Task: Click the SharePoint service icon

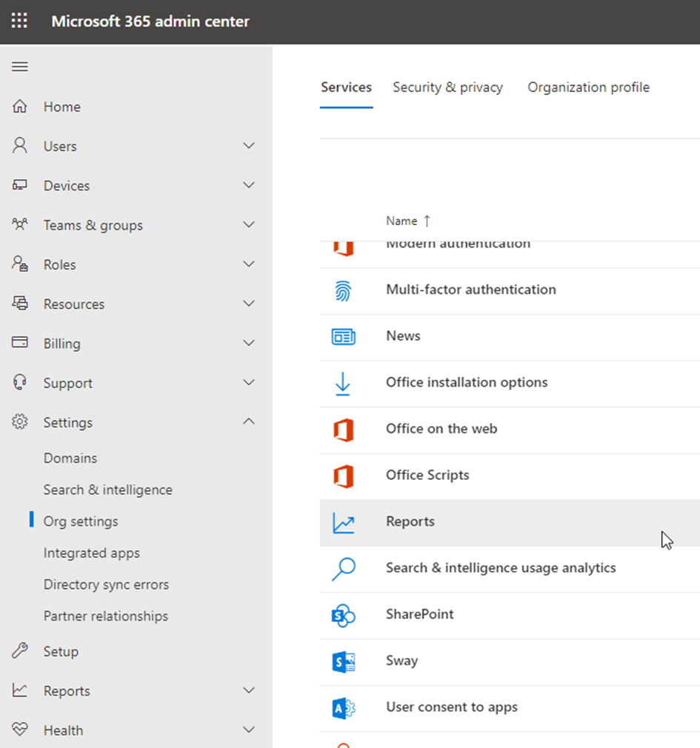Action: click(343, 615)
